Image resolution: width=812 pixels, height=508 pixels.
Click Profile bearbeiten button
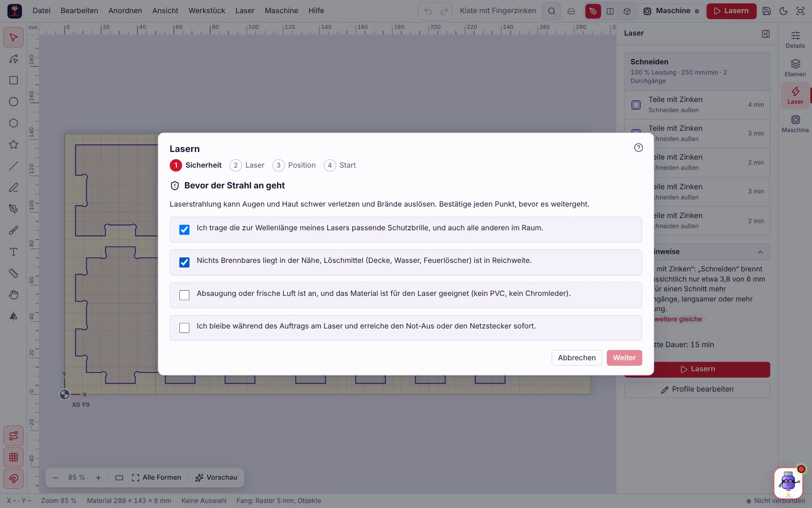[x=697, y=389]
